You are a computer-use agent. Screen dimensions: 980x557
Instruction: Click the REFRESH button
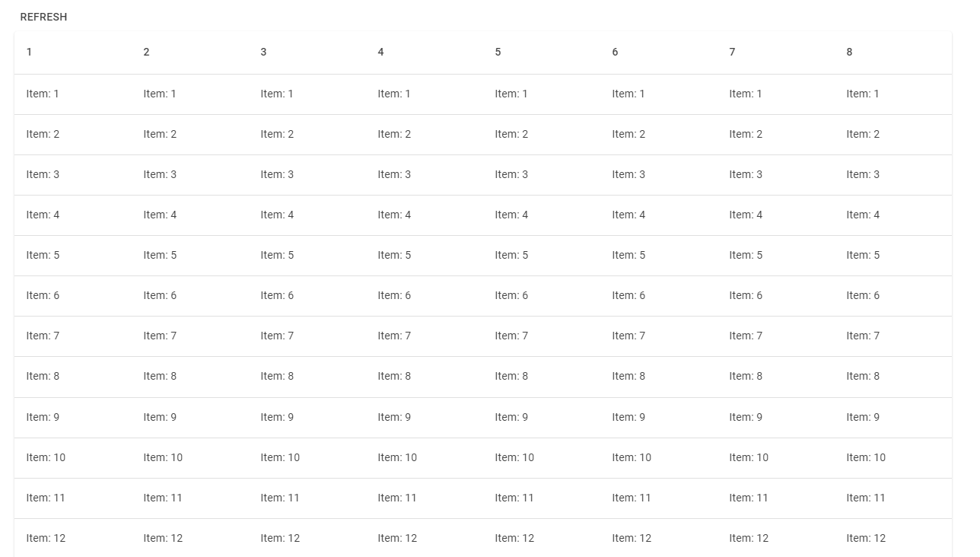(43, 17)
